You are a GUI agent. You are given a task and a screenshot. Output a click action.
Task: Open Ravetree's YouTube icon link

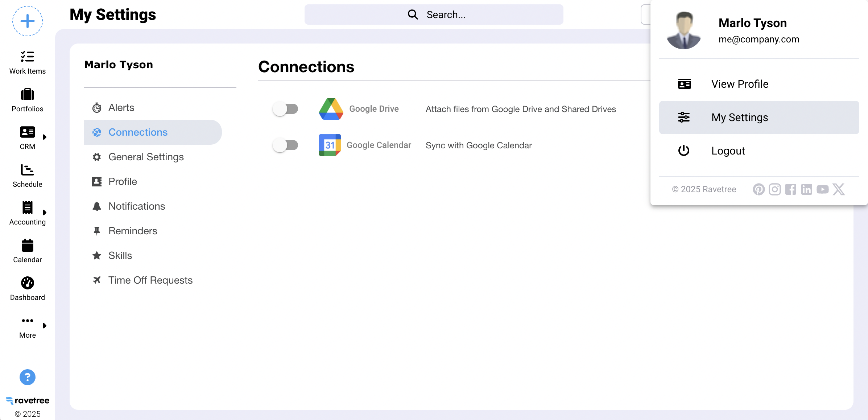tap(823, 189)
